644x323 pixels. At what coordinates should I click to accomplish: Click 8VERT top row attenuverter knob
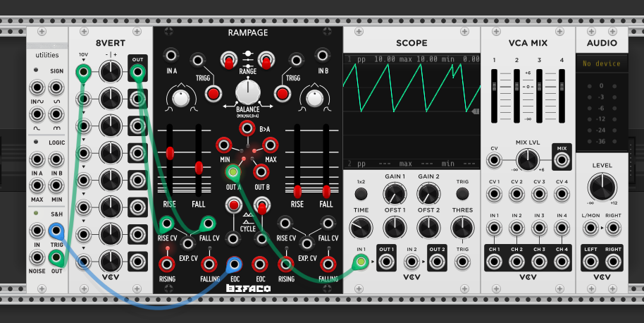[111, 72]
